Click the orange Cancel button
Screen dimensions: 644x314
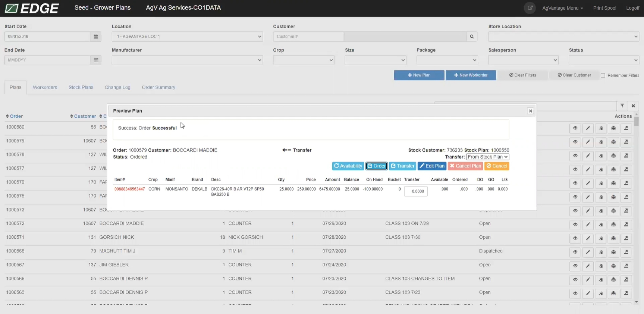click(x=497, y=166)
